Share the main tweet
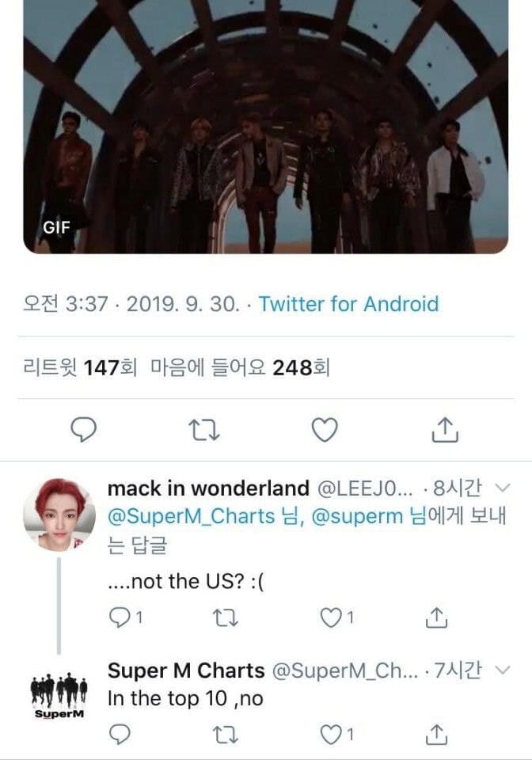532x760 pixels. click(x=445, y=429)
